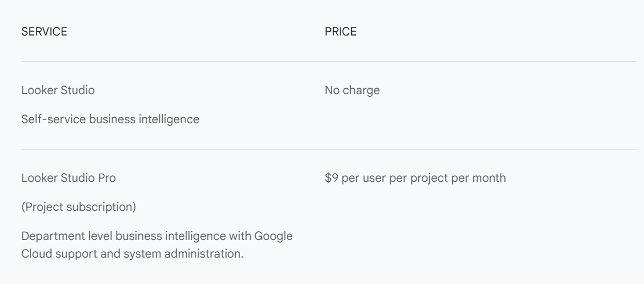Click the divider line beneath column headers

pyautogui.click(x=329, y=62)
